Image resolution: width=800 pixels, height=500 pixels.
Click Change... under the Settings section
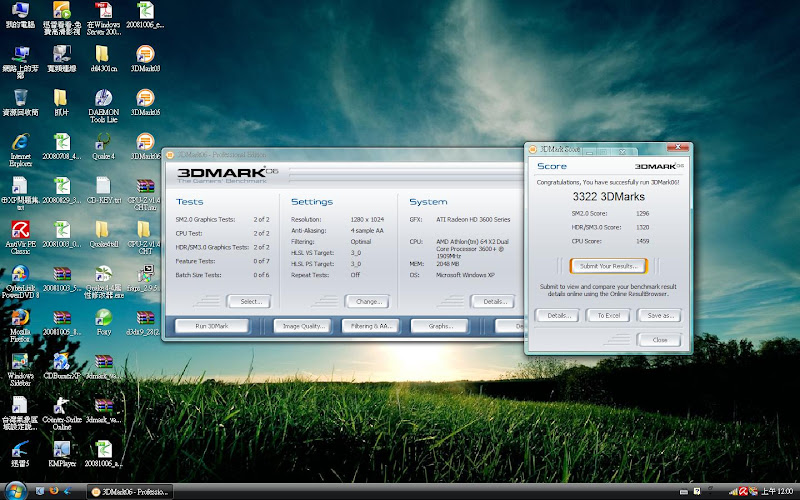(366, 301)
